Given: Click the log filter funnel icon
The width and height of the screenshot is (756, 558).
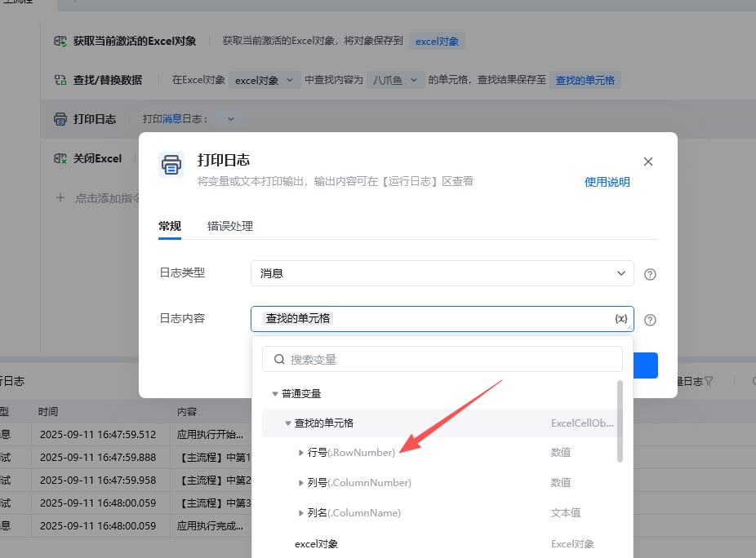Looking at the screenshot, I should point(709,381).
